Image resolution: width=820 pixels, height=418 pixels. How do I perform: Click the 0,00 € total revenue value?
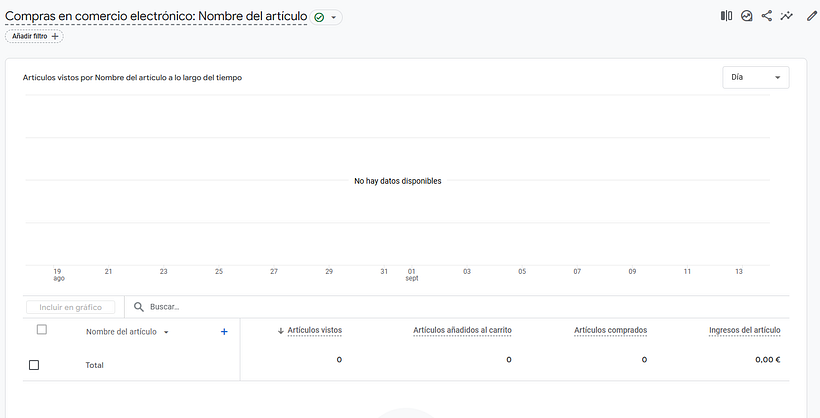(768, 359)
